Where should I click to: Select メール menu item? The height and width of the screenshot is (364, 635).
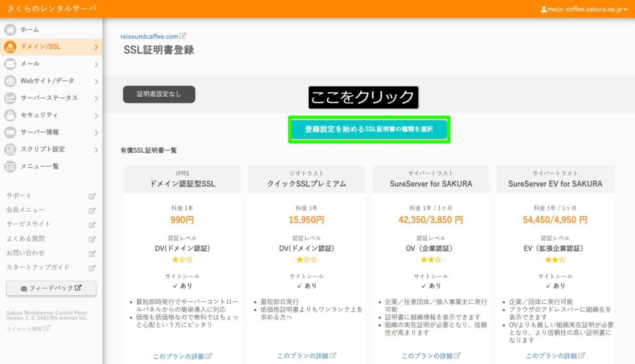point(51,64)
